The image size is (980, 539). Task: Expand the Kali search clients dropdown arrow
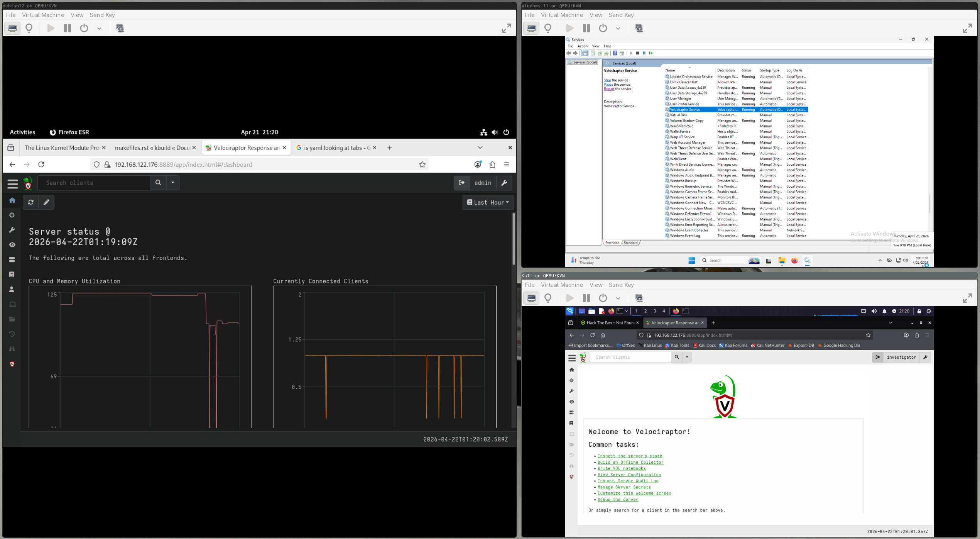(687, 357)
